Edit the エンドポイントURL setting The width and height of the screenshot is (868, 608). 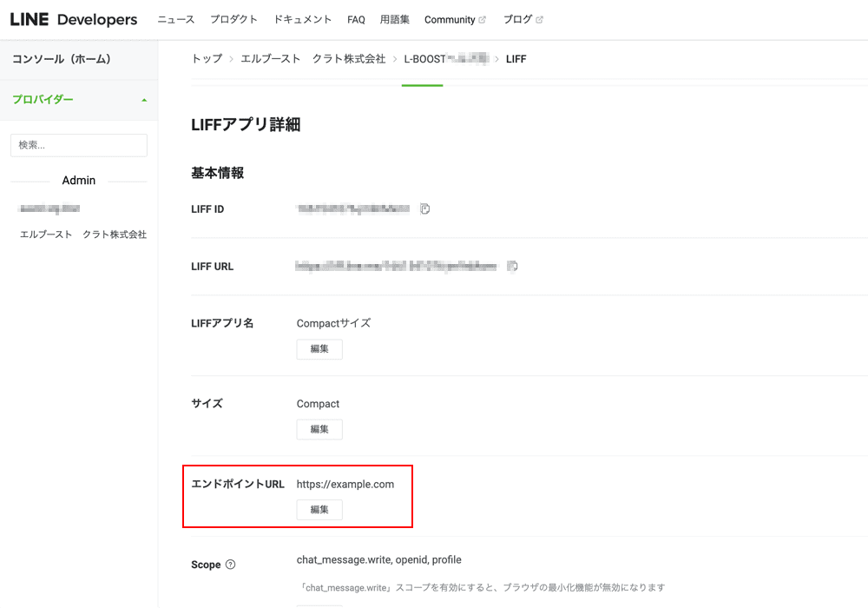coord(319,510)
